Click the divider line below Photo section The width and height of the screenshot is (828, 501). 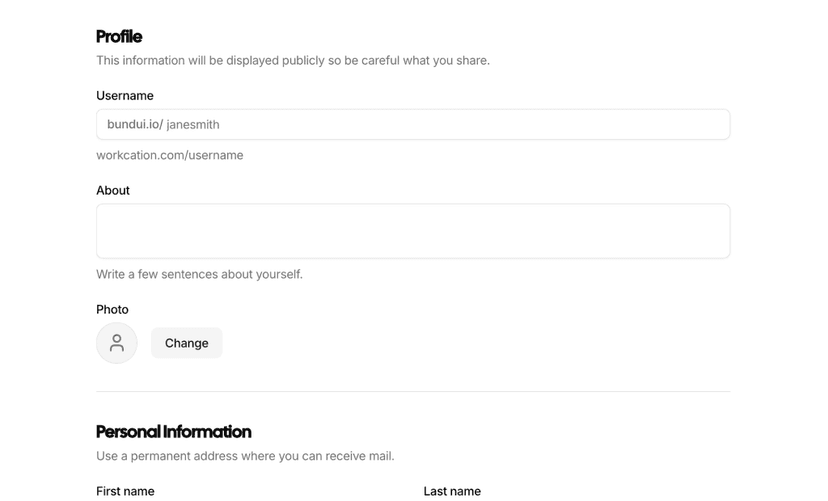(x=413, y=391)
